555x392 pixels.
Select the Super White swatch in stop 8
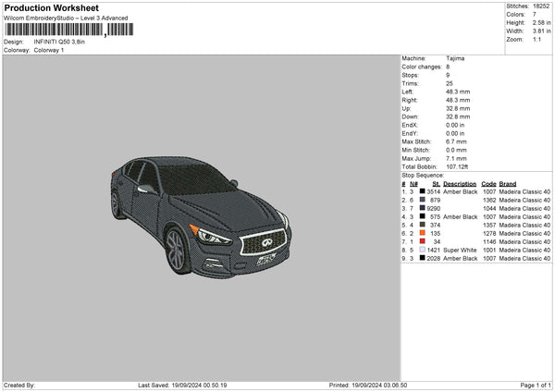click(x=423, y=250)
